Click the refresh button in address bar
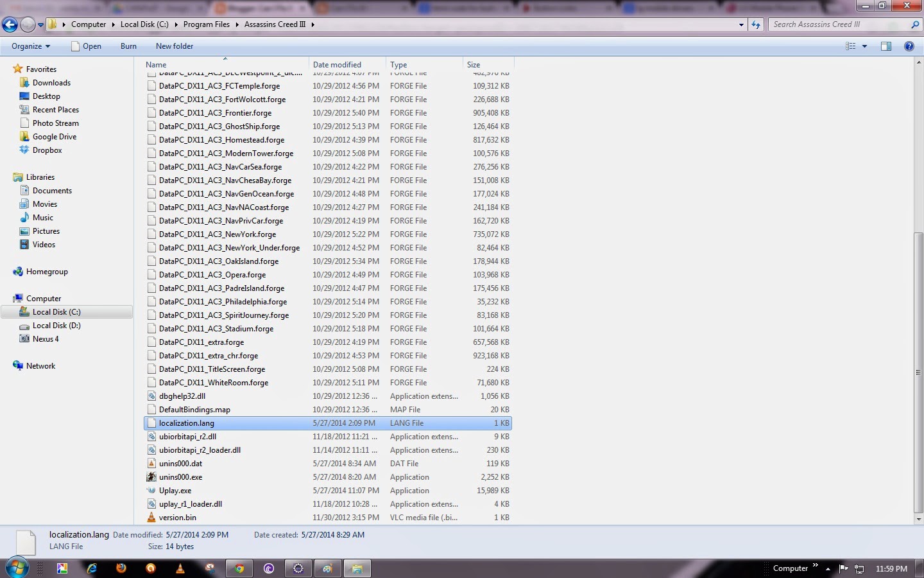Viewport: 924px width, 578px height. click(x=756, y=24)
